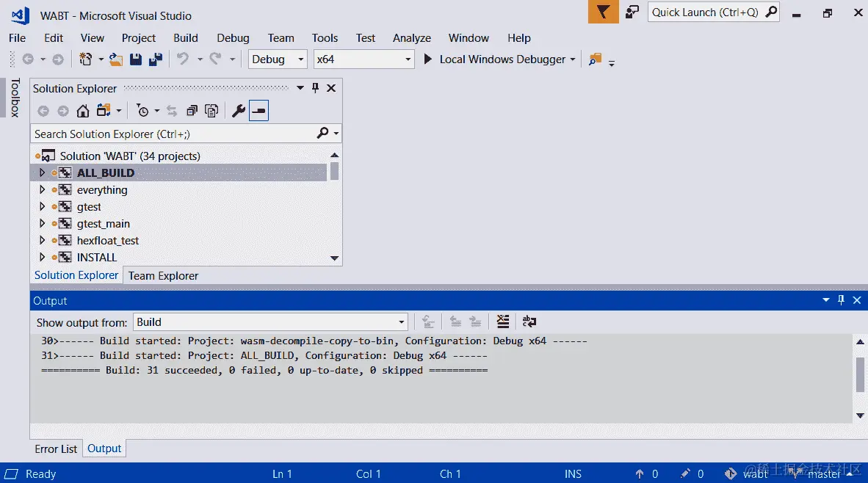Open the Project menu

coord(138,37)
